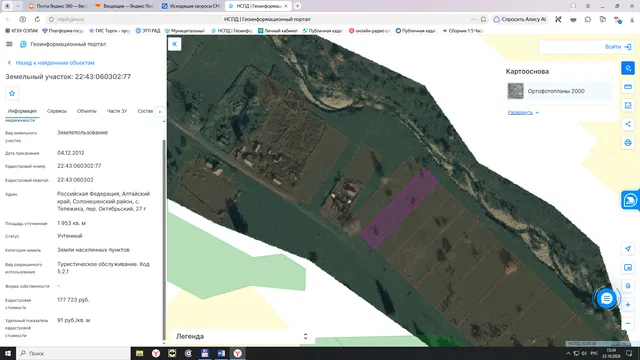Open the virtual assistant side tab
This screenshot has width=640, height=360.
pos(631,200)
